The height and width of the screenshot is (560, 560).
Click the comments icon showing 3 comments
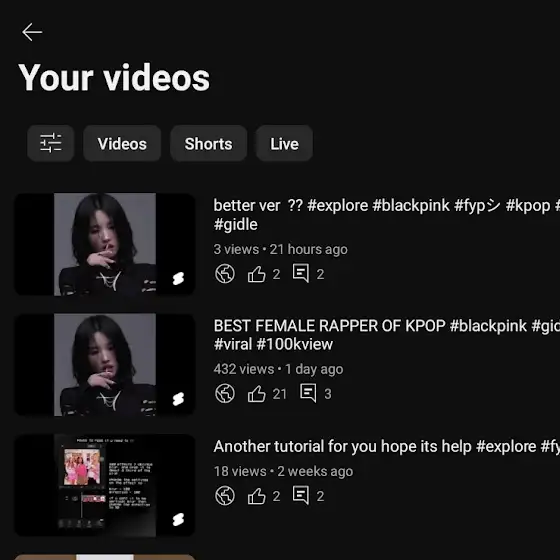308,393
